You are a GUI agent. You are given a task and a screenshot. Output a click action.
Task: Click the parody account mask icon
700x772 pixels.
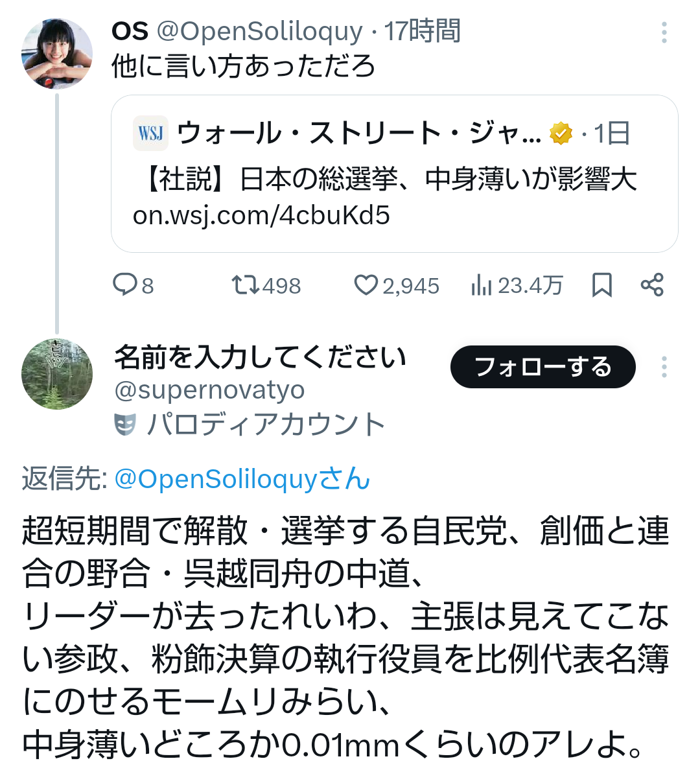tap(125, 425)
